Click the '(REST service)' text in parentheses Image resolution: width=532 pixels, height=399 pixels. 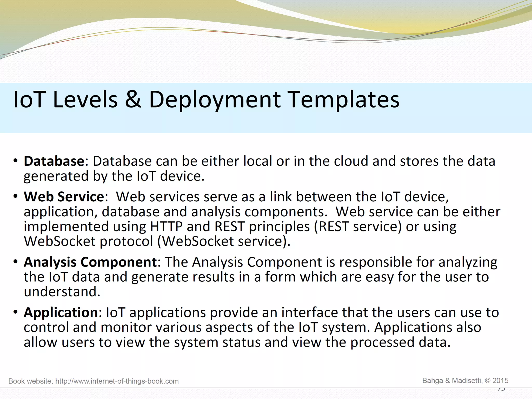click(358, 227)
